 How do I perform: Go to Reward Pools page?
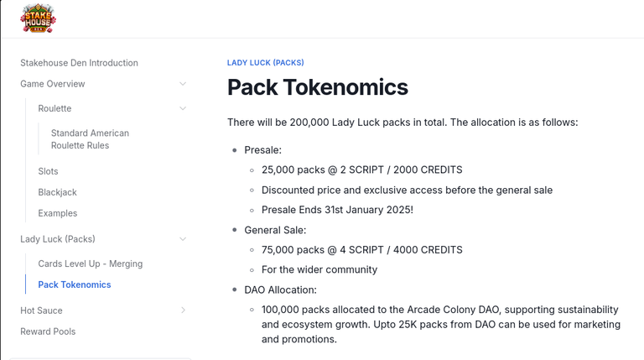tap(48, 331)
